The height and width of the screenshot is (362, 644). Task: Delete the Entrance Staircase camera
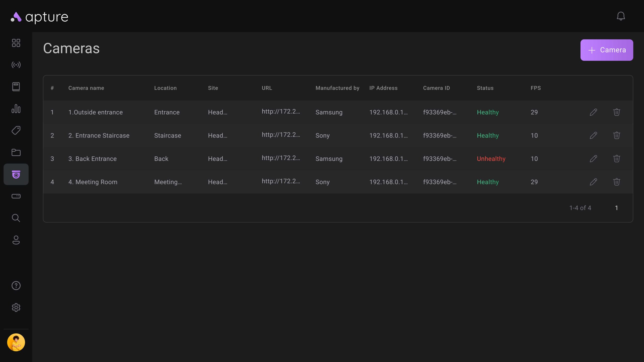point(616,135)
